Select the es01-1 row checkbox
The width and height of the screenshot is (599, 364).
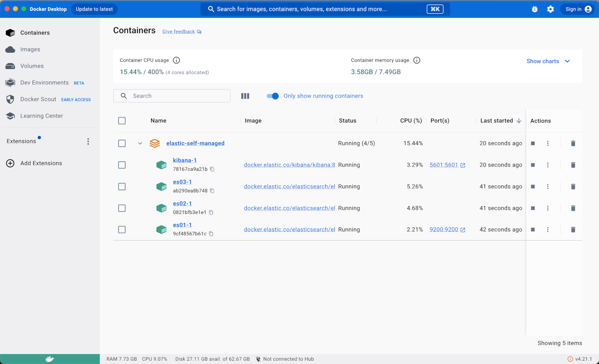click(122, 230)
